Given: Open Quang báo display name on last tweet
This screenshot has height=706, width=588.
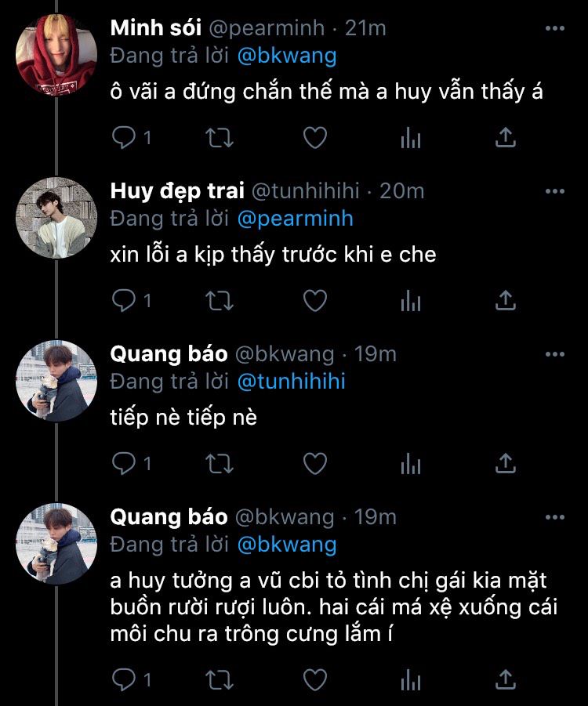Looking at the screenshot, I should 169,517.
